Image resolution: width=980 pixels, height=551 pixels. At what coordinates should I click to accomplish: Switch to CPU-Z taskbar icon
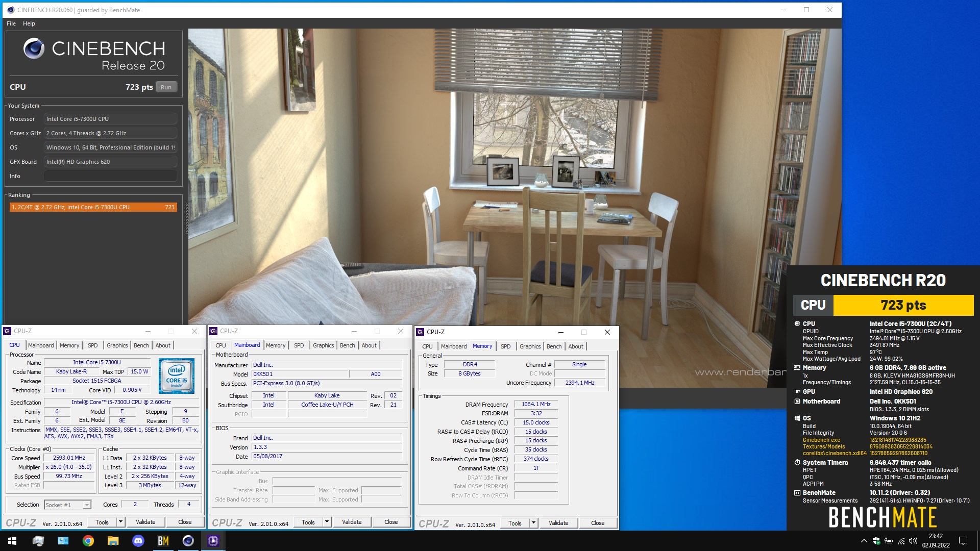(x=213, y=541)
